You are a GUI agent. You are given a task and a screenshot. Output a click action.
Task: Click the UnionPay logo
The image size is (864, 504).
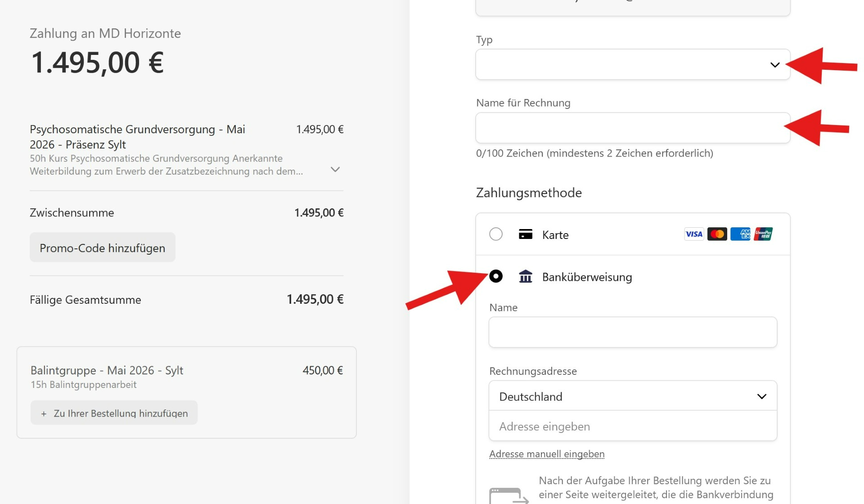pos(763,234)
